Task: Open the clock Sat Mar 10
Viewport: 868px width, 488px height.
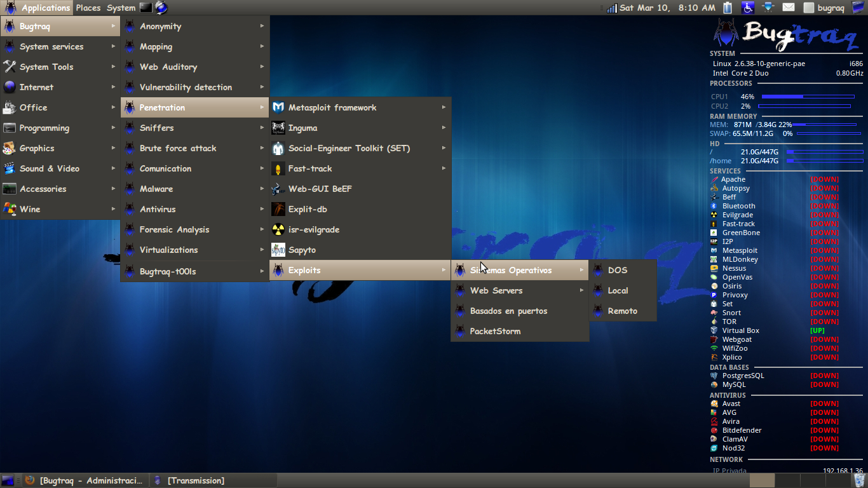Action: click(668, 8)
